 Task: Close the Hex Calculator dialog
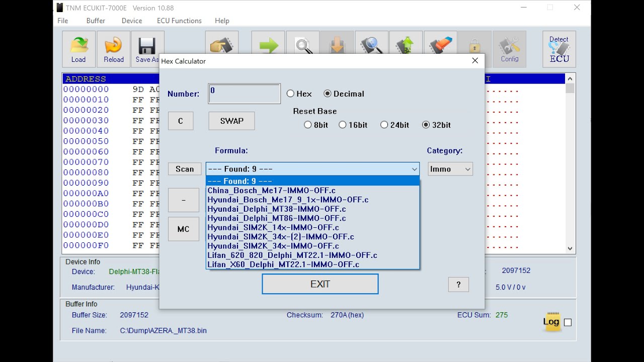(x=475, y=61)
